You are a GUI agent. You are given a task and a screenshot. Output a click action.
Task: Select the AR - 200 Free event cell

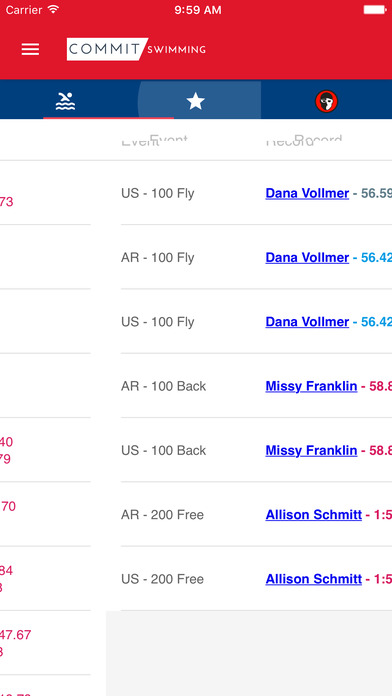pos(162,515)
